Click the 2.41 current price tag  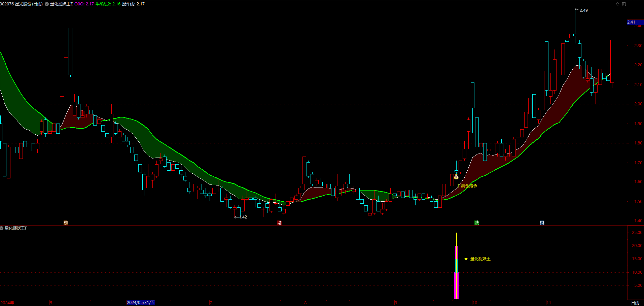(635, 22)
